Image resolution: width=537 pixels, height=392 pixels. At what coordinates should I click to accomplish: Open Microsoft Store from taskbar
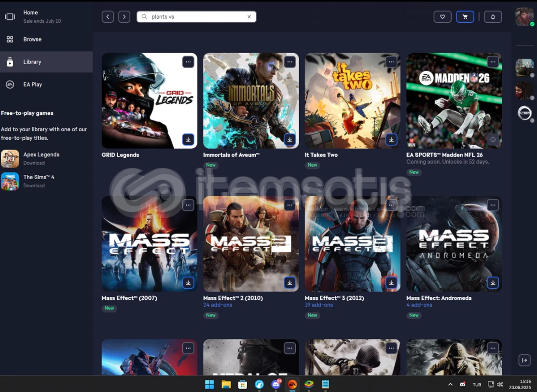point(243,384)
